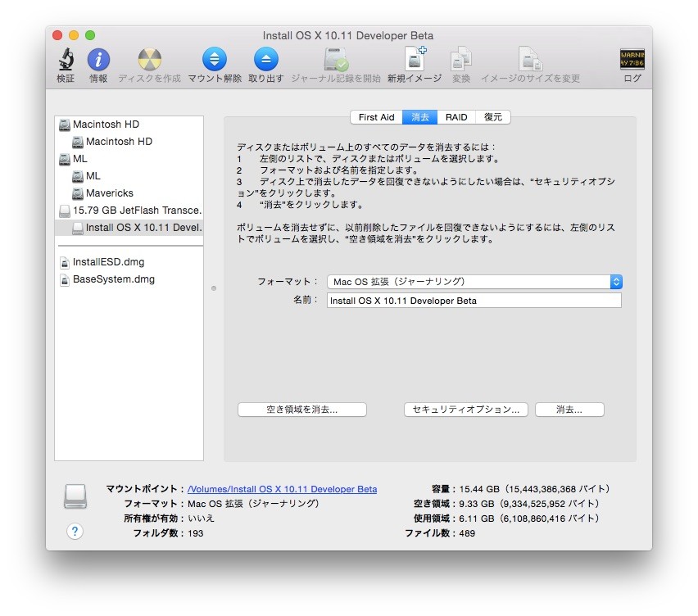Click the sidebar splitter handle dot
The height and width of the screenshot is (616, 698).
pos(214,288)
